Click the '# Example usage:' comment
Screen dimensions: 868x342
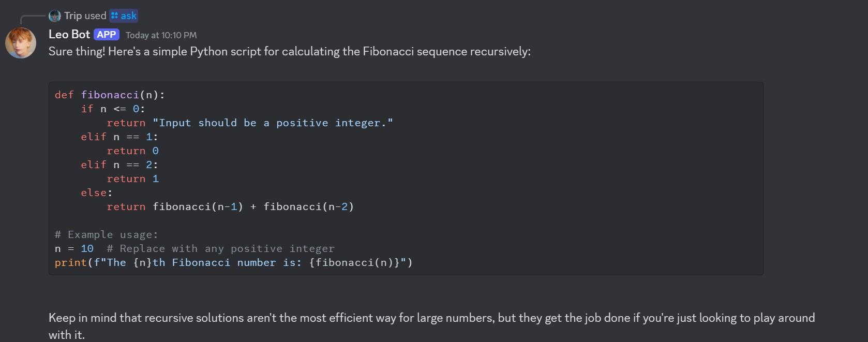pos(106,235)
